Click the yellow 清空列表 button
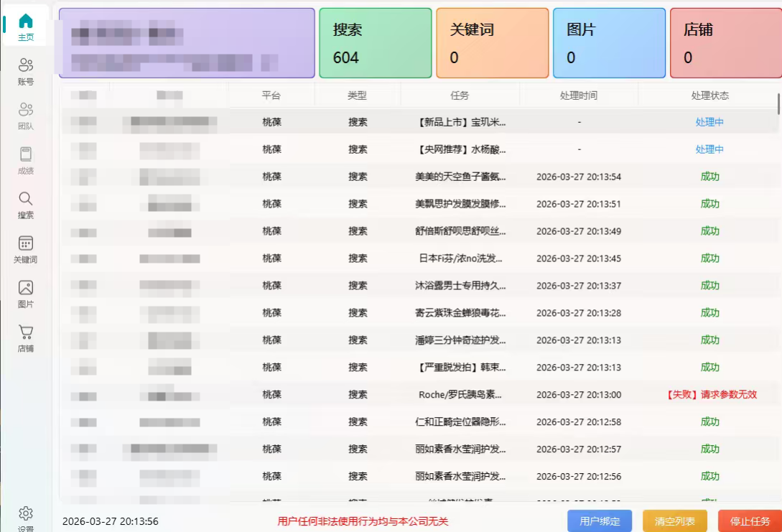This screenshot has height=532, width=782. [x=674, y=521]
